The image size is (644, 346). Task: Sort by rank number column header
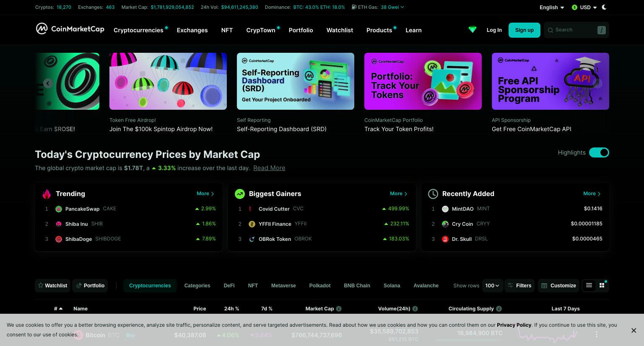coord(58,308)
